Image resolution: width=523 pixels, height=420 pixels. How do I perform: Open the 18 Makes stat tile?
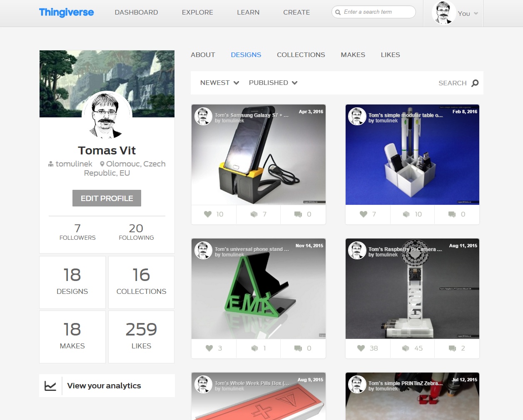[72, 337]
